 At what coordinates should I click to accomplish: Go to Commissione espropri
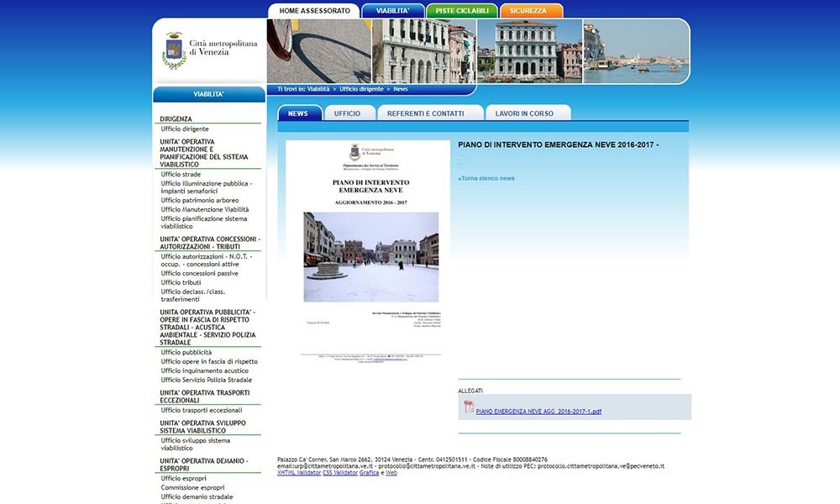(x=193, y=488)
